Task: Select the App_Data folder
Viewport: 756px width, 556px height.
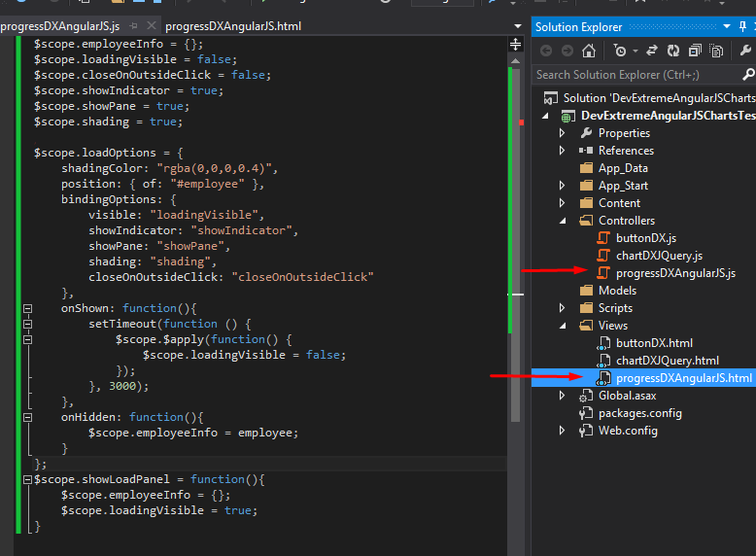Action: 623,168
